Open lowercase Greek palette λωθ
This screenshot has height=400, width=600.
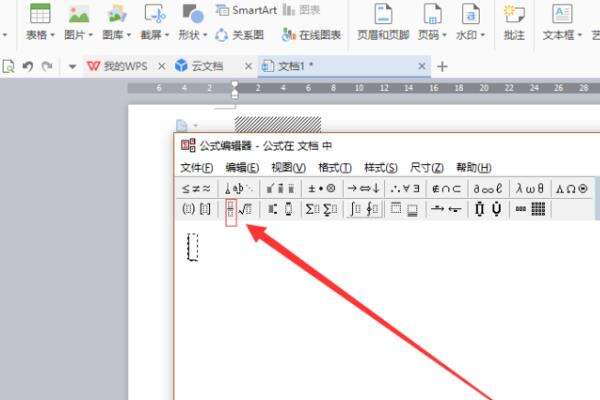tap(530, 188)
